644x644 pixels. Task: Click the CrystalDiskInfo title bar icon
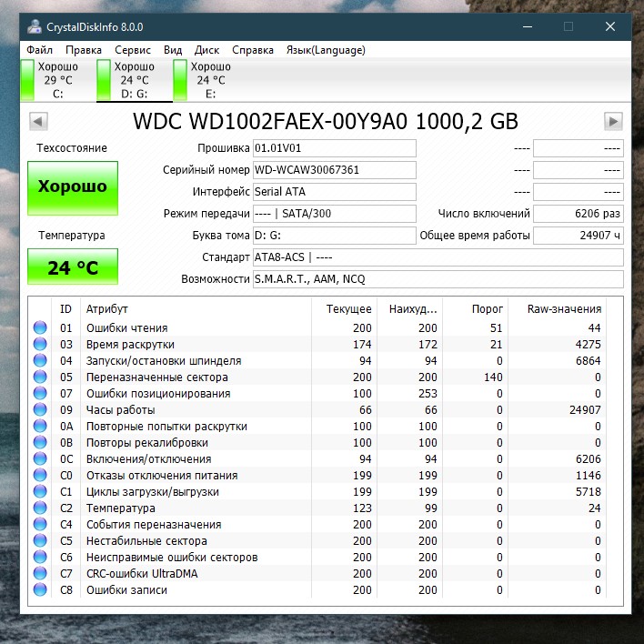(35, 26)
